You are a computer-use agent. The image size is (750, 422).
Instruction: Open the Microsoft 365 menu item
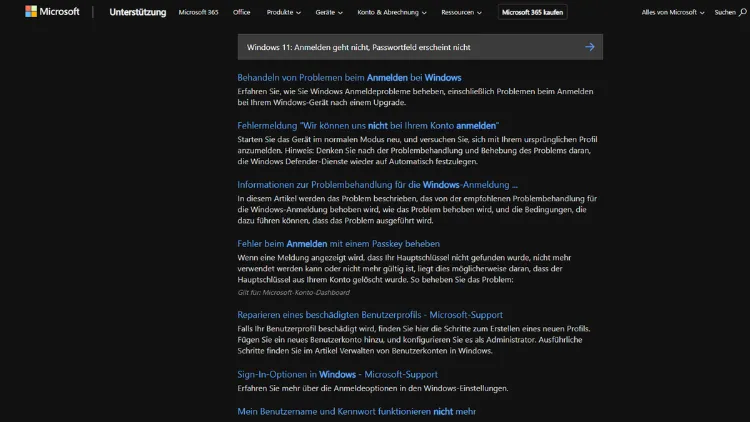(199, 12)
